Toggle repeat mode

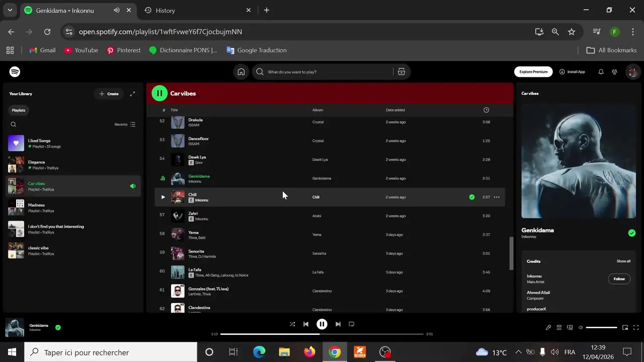pos(352,324)
